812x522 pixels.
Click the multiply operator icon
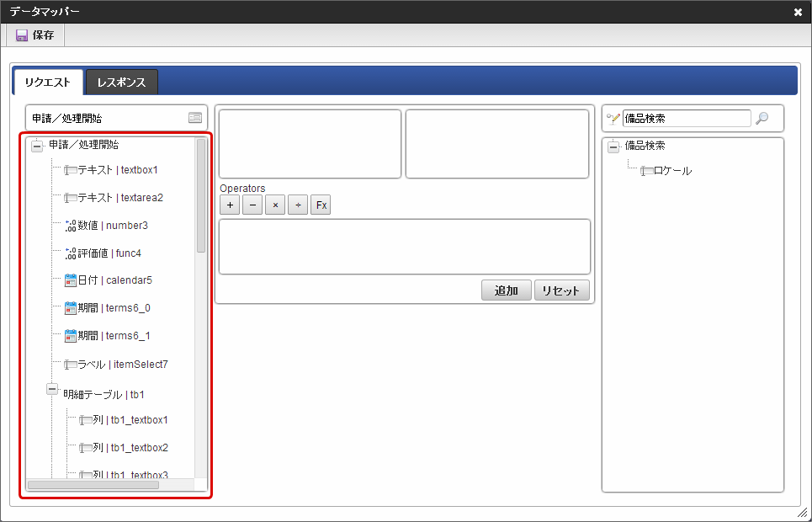coord(274,204)
